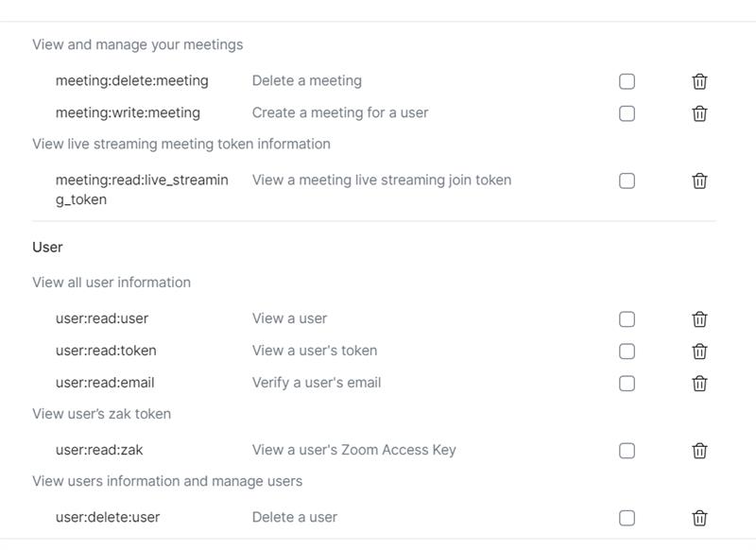This screenshot has width=756, height=550.
Task: Check the box for Delete a meeting
Action: 627,81
